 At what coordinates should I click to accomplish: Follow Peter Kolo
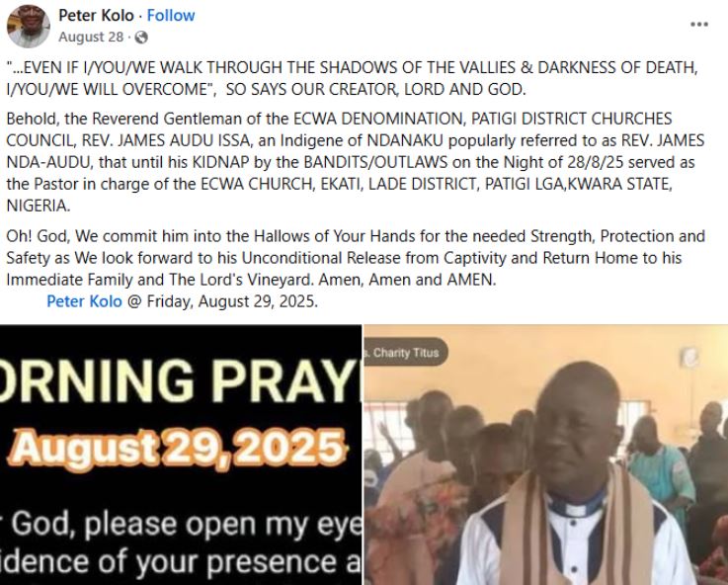(x=171, y=16)
